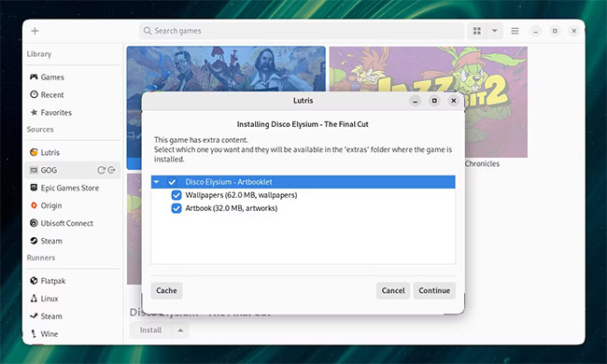Viewport: 607px width, 364px height.
Task: Click the 'Artbook (32.0 MB, artworks)' label
Action: pyautogui.click(x=231, y=208)
